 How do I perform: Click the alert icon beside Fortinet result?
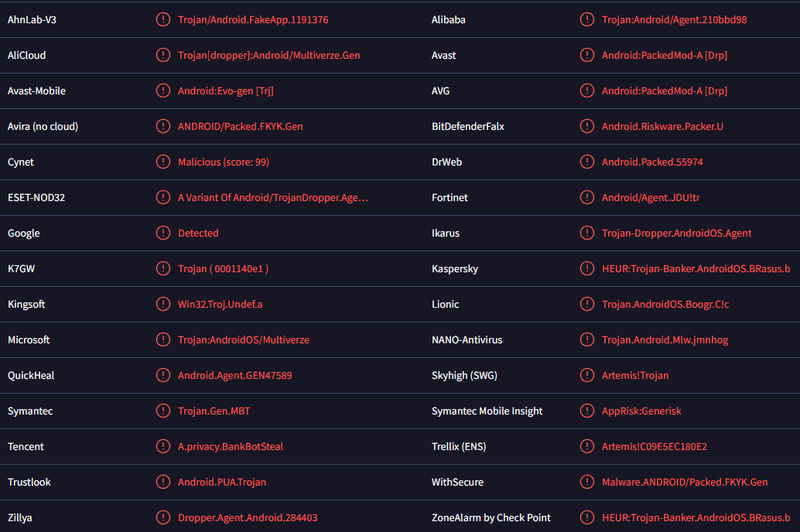pos(587,198)
